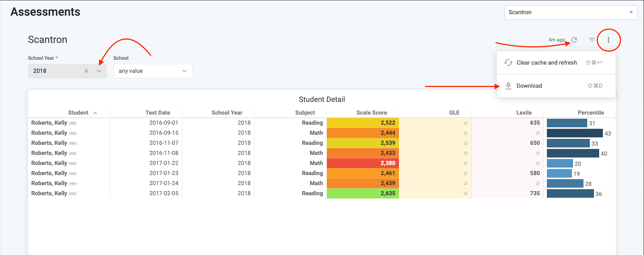Click the test date 2017-02-05
Screen dimensions: 644x255
[x=164, y=193]
